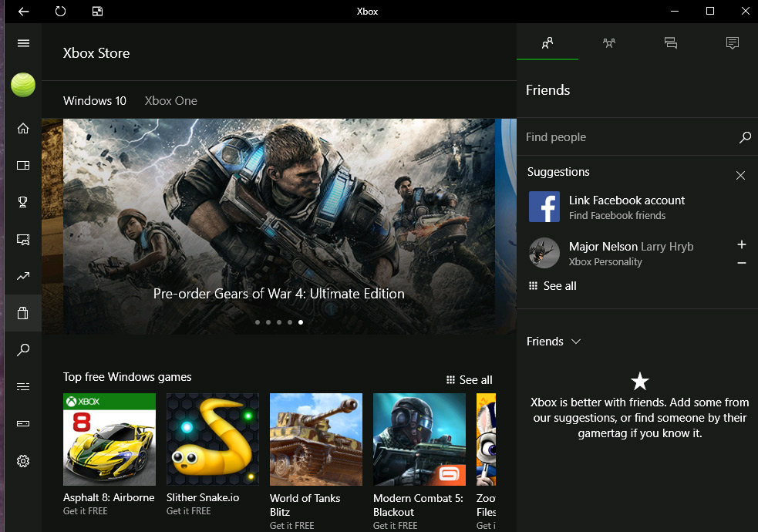
Task: Open Settings gear in sidebar
Action: (x=23, y=461)
